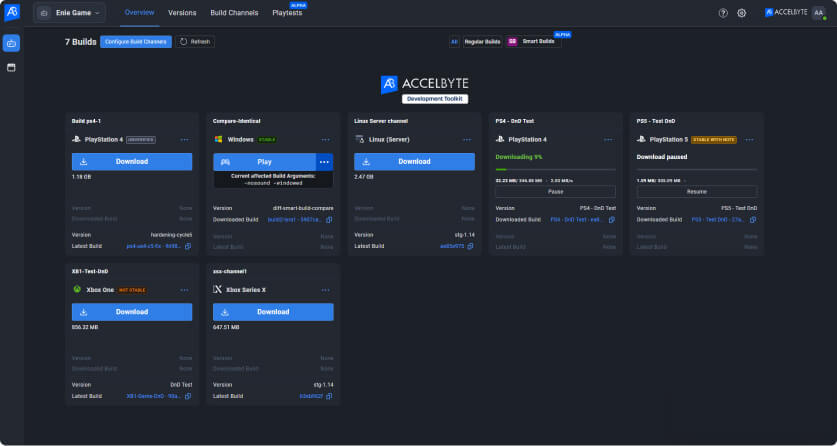The height and width of the screenshot is (446, 837).
Task: Open more options for Xbox Series X card
Action: click(326, 290)
